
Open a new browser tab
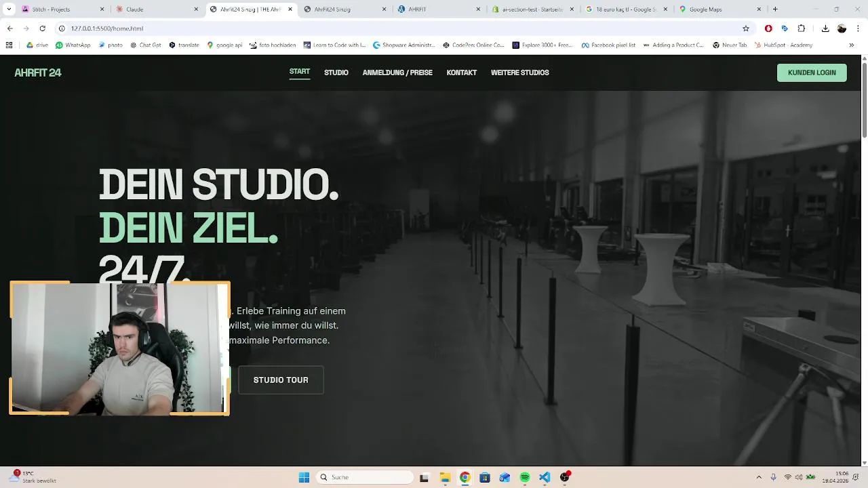775,9
